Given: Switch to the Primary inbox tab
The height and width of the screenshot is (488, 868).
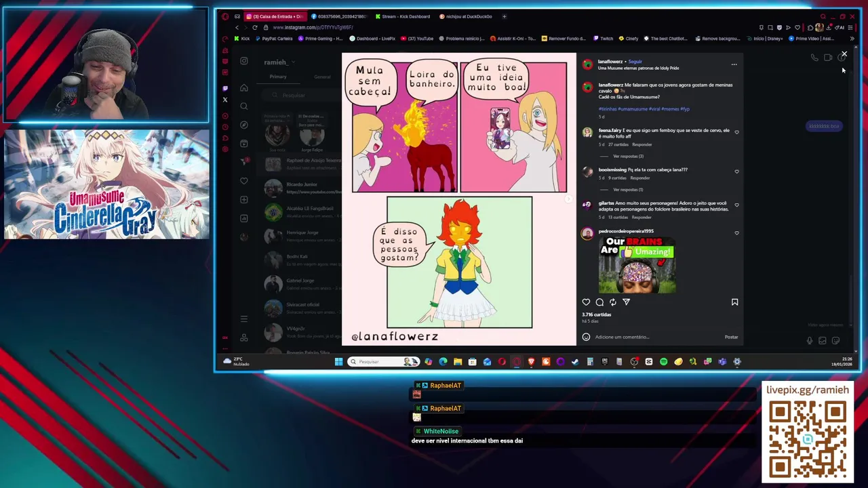Looking at the screenshot, I should 278,77.
